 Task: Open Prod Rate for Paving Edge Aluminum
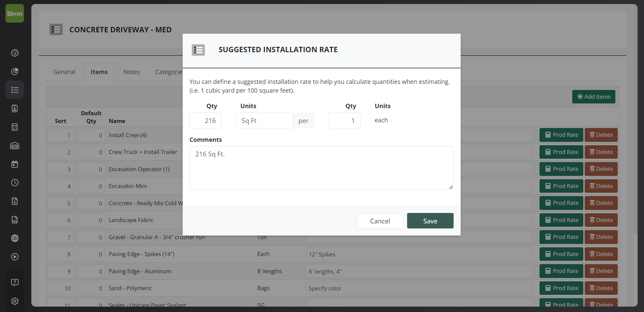[561, 271]
